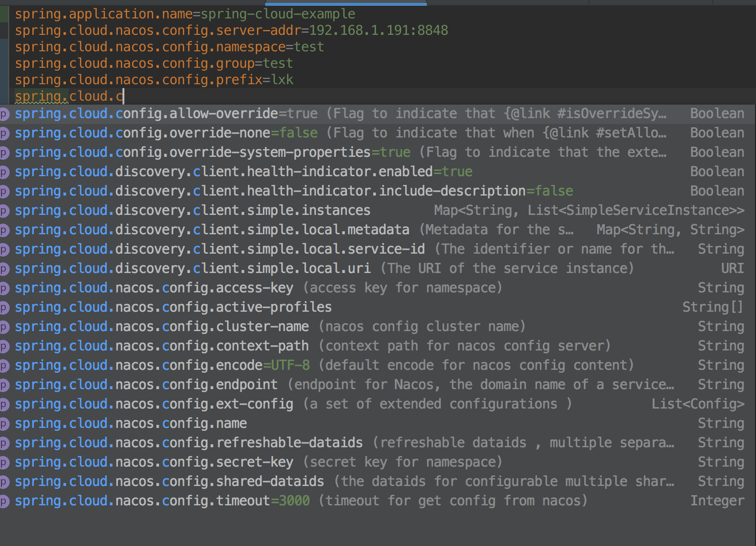This screenshot has width=756, height=546.
Task: Pick nacos.config.access-key suggestion
Action: click(x=378, y=288)
